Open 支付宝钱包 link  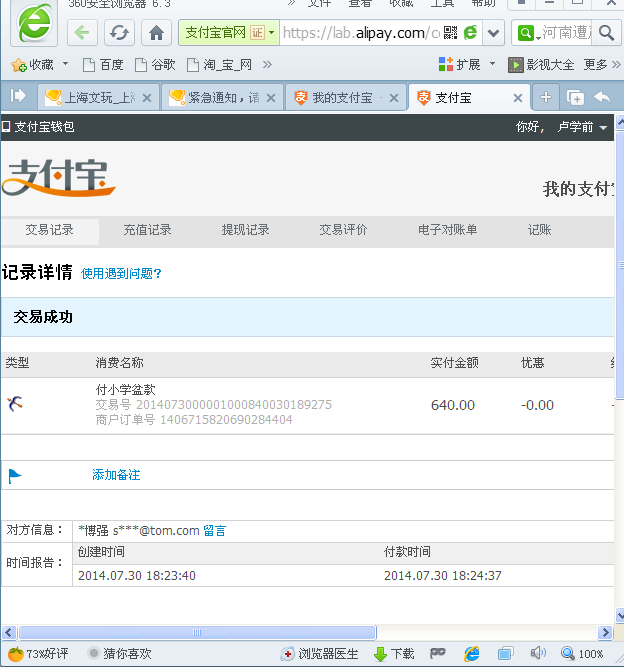(38, 127)
